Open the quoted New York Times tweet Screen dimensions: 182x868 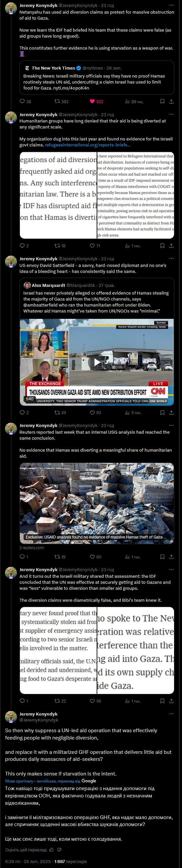pyautogui.click(x=97, y=78)
